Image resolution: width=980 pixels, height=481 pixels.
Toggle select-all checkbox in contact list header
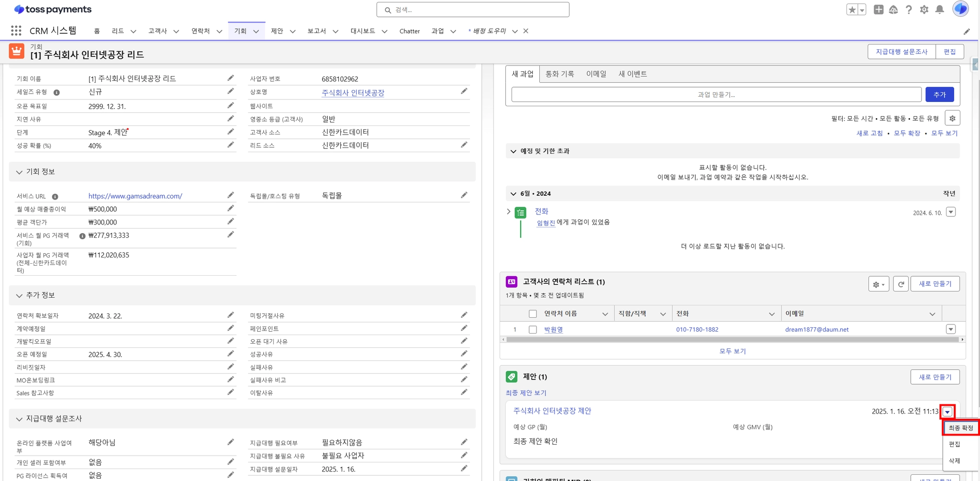tap(533, 314)
